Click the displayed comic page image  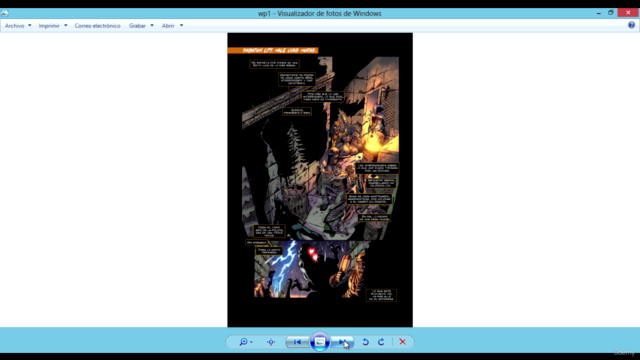[x=320, y=180]
